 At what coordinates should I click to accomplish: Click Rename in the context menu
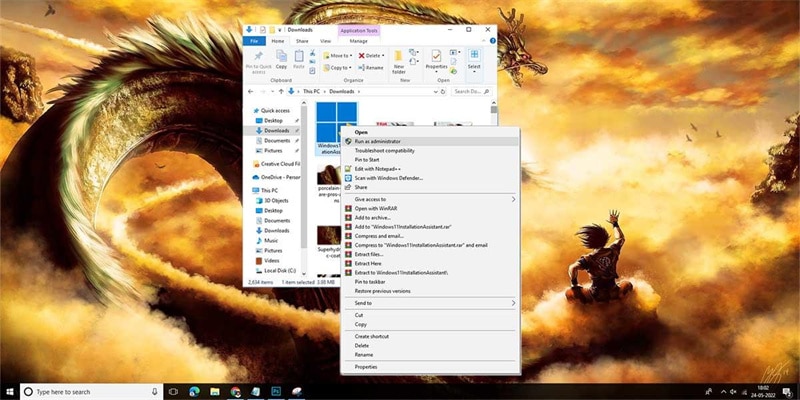pos(431,355)
